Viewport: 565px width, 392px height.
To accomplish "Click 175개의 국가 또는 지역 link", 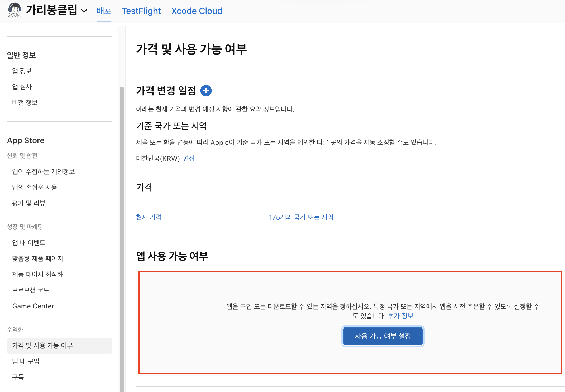I will pyautogui.click(x=301, y=217).
